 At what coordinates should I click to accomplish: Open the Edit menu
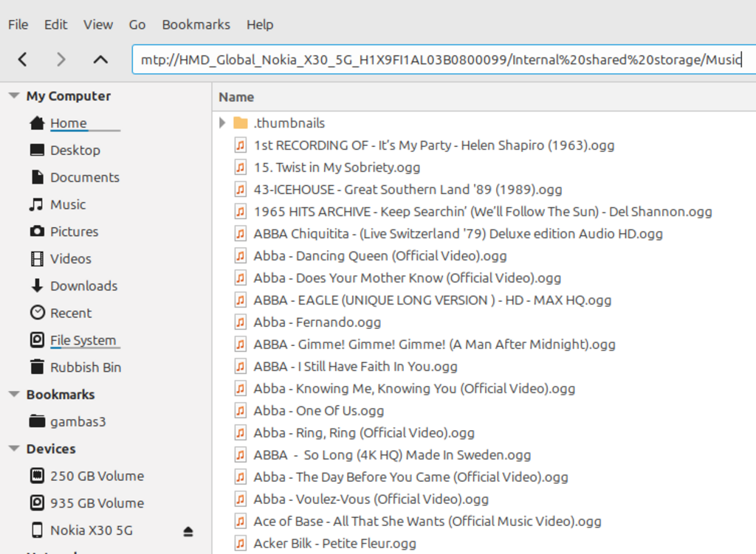[x=56, y=24]
